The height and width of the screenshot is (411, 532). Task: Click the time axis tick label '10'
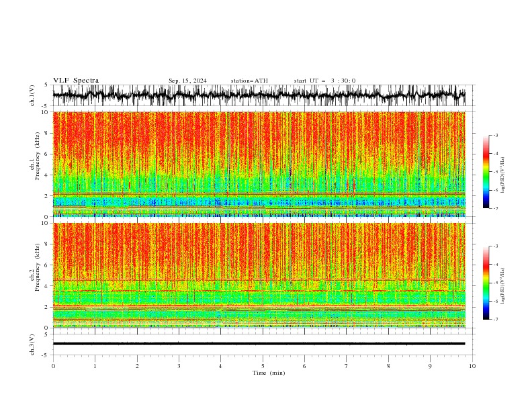472,366
